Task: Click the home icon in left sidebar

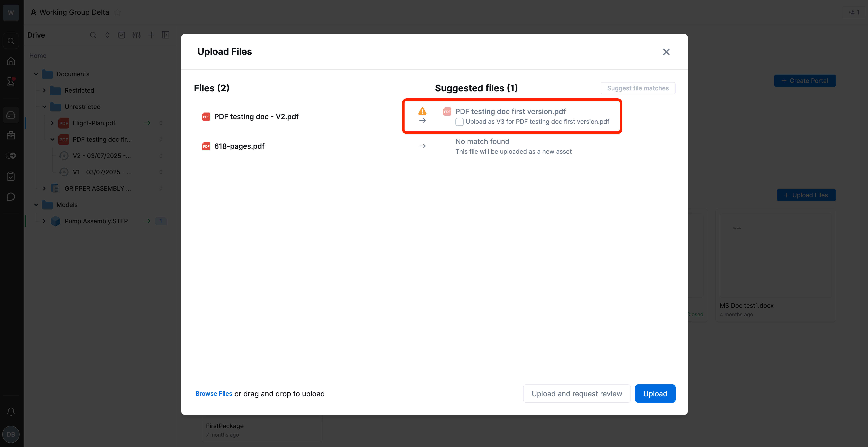Action: [x=11, y=61]
